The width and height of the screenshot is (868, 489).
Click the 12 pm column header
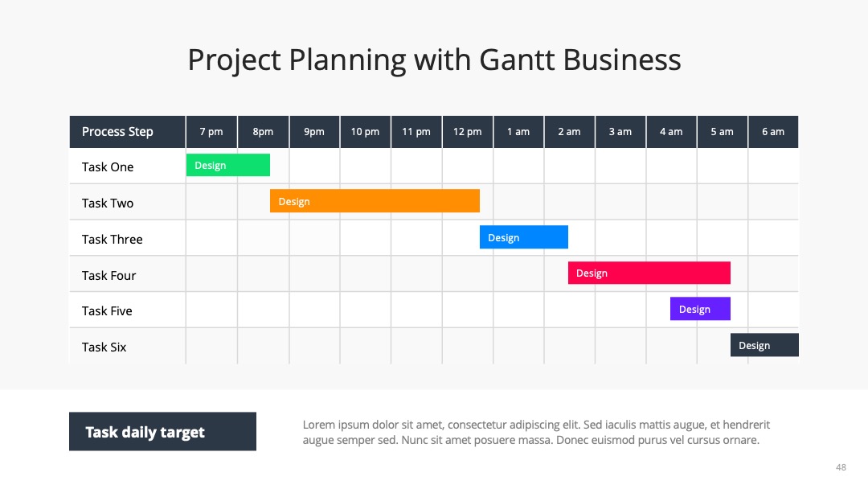pyautogui.click(x=468, y=132)
